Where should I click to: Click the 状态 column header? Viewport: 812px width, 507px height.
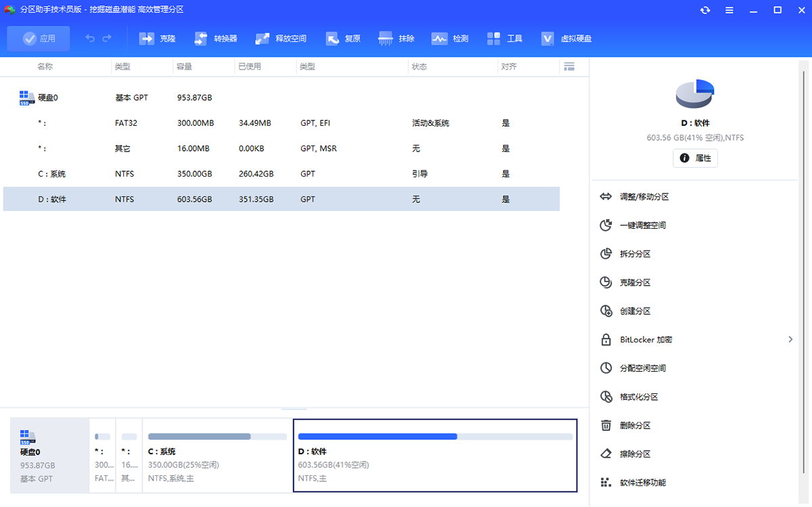(x=420, y=67)
